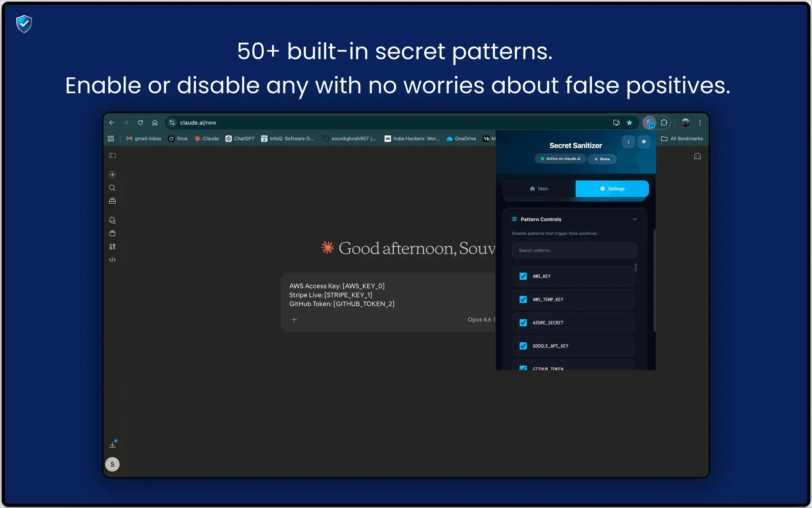Open the ChatGPT bookmark

pos(240,139)
